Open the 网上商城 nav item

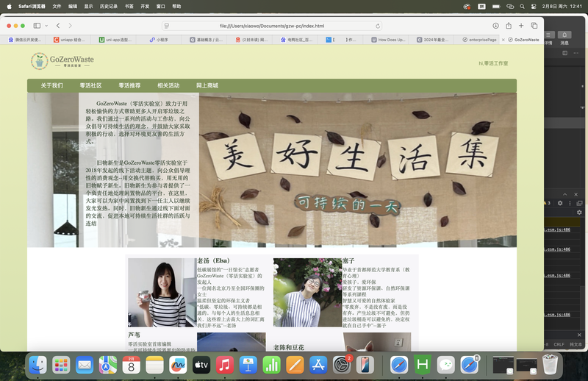(207, 85)
